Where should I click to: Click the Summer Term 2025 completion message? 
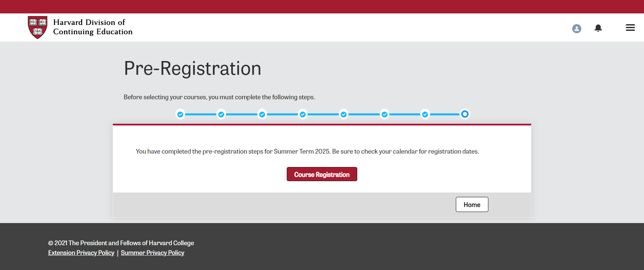tap(307, 152)
